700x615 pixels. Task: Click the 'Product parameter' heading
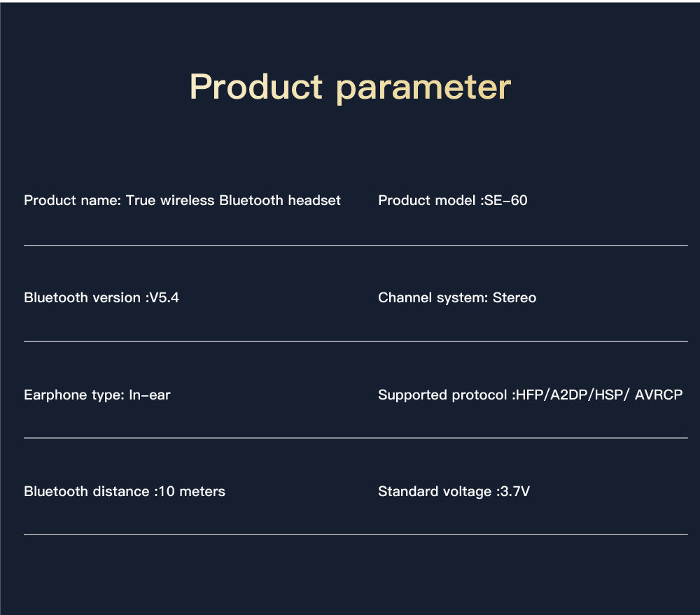[x=350, y=87]
